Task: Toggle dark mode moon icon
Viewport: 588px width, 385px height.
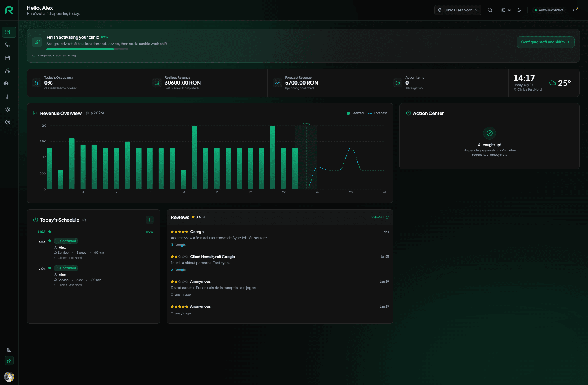Action: pyautogui.click(x=519, y=10)
